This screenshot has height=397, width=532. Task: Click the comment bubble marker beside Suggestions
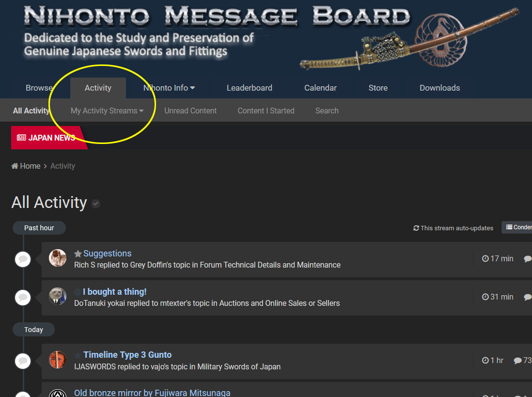23,259
